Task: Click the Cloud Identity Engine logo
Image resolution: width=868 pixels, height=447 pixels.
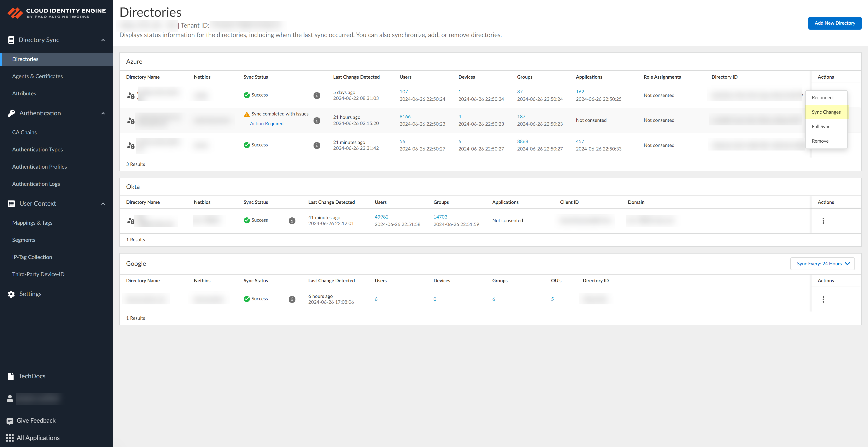Action: point(15,13)
